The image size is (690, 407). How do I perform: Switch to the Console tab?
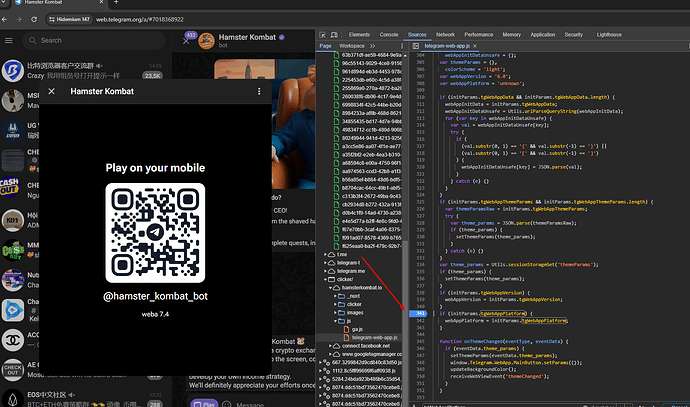[389, 35]
